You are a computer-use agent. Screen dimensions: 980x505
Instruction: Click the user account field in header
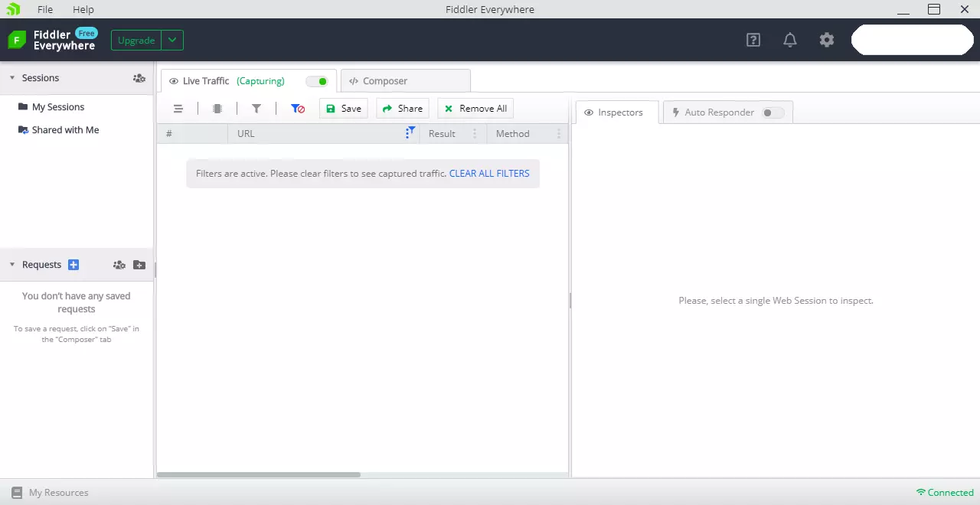click(x=913, y=40)
